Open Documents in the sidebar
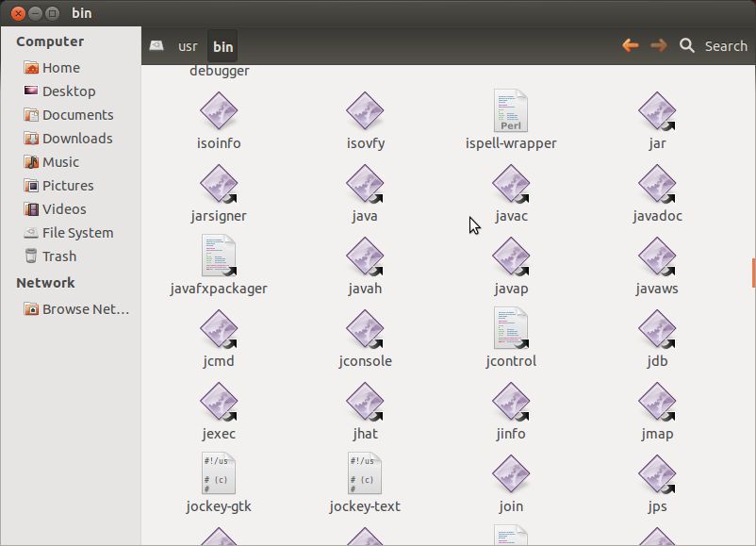 [71, 115]
